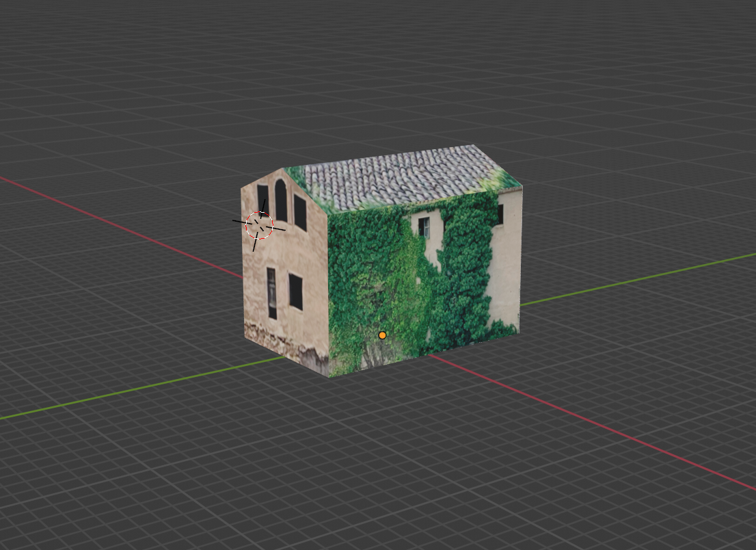756x550 pixels.
Task: Click the arched window on the gable
Action: (x=281, y=200)
